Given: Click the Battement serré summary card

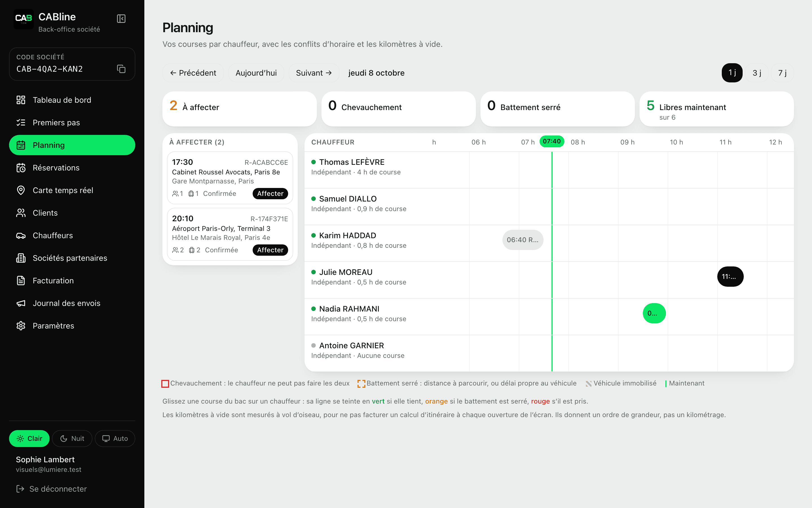Looking at the screenshot, I should pos(558,109).
